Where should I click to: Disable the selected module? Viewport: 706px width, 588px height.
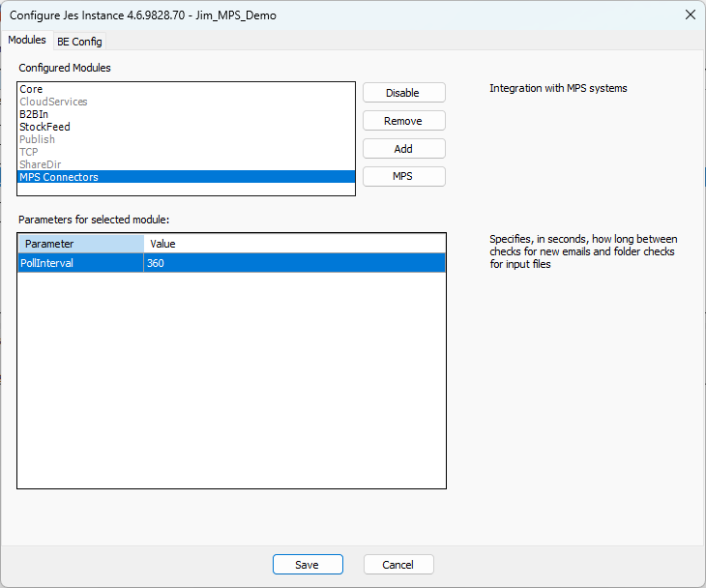pyautogui.click(x=404, y=93)
